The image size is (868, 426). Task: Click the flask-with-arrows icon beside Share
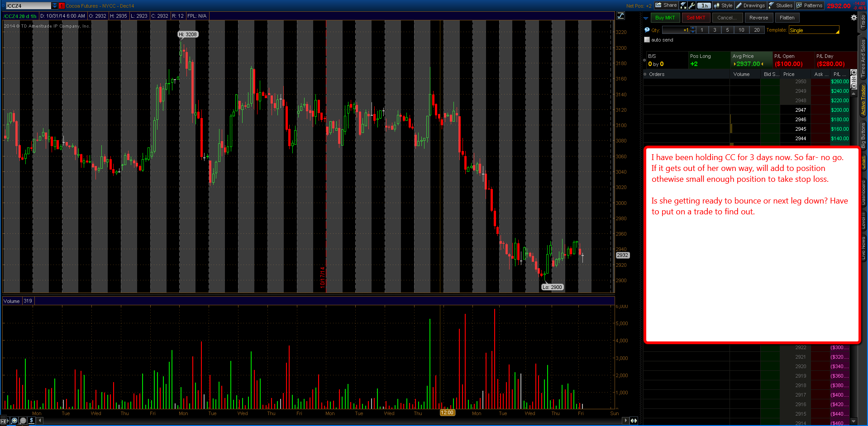pos(683,5)
